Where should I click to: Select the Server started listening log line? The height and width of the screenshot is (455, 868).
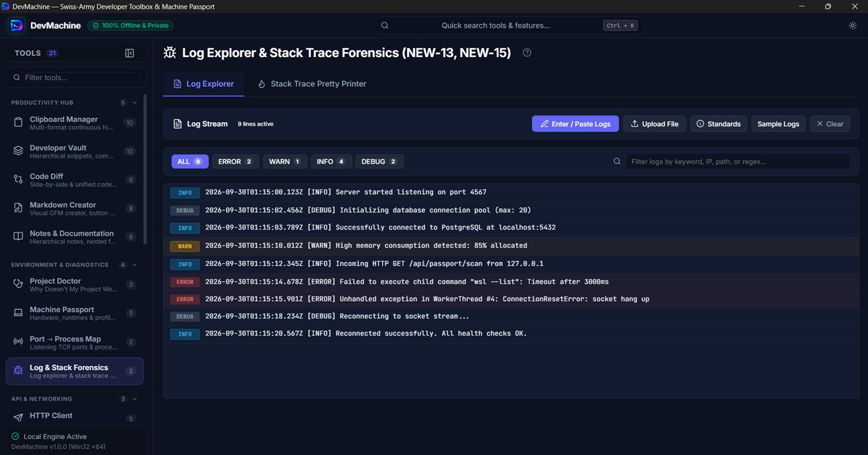511,192
